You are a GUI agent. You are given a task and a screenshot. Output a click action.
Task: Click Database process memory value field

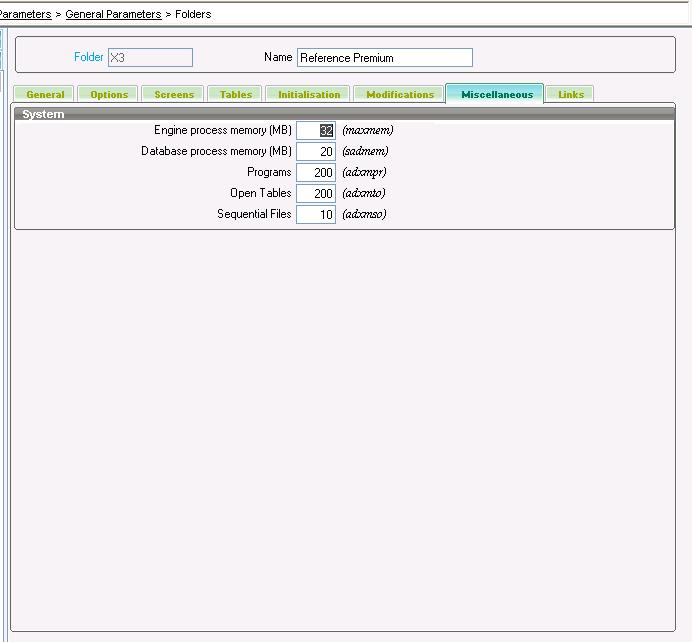[316, 151]
